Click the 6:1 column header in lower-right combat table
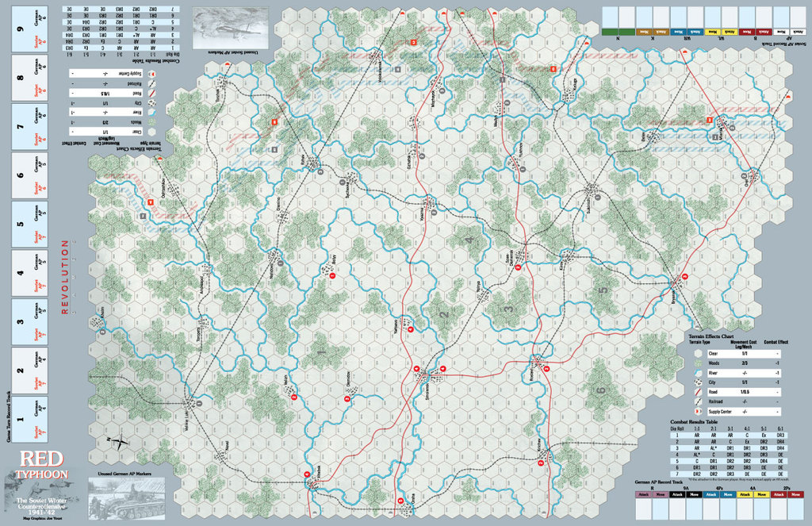The height and width of the screenshot is (526, 812). coord(781,428)
